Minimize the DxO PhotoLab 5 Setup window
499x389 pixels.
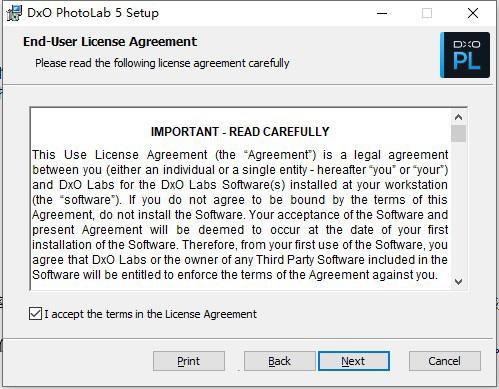pyautogui.click(x=382, y=13)
